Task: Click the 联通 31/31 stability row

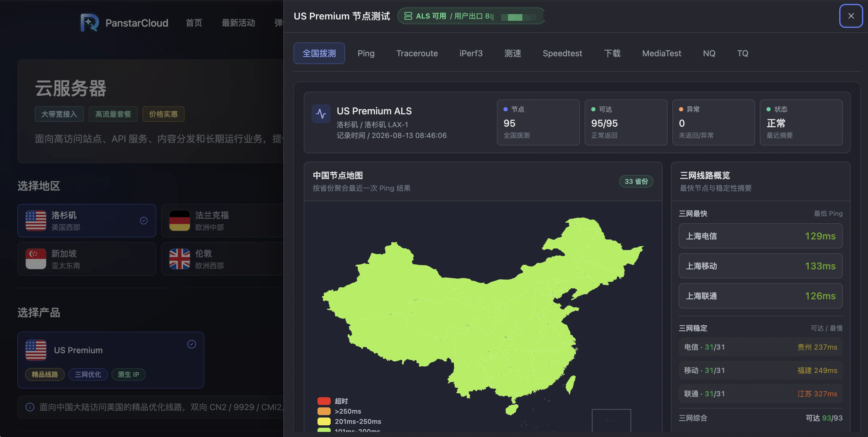Action: tap(760, 394)
